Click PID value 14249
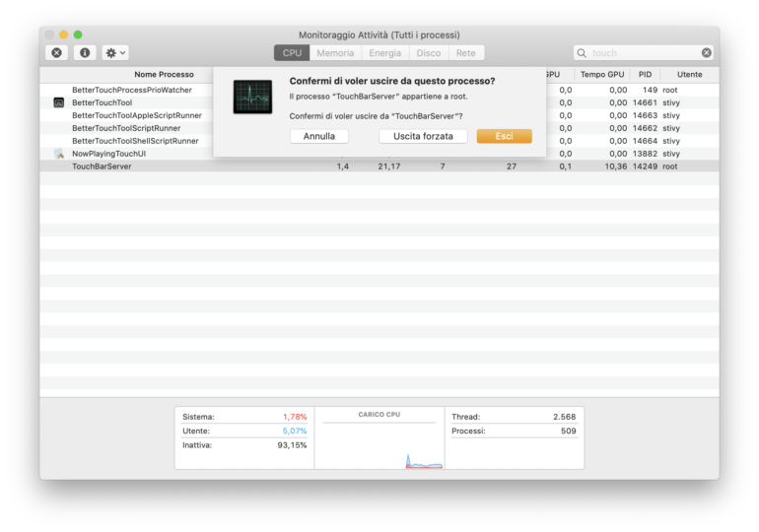The height and width of the screenshot is (532, 759). tap(645, 166)
